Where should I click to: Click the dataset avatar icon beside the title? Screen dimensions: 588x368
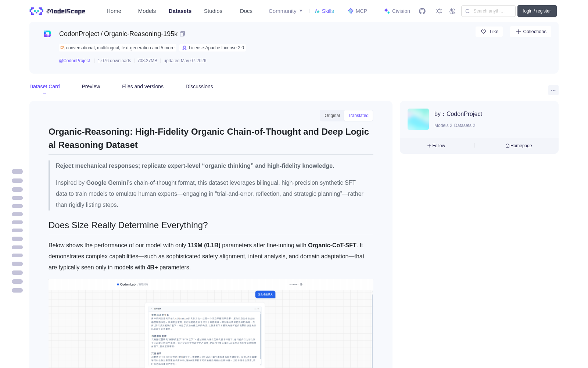coord(47,34)
